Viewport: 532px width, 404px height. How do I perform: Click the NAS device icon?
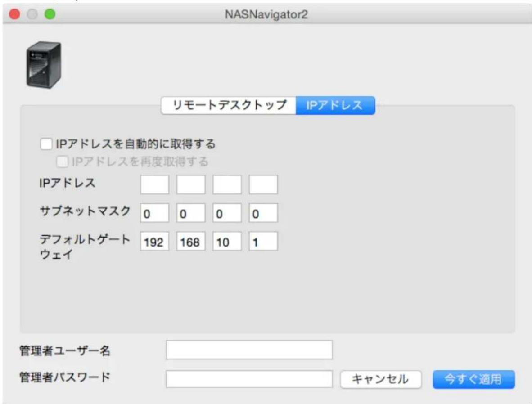coord(44,65)
